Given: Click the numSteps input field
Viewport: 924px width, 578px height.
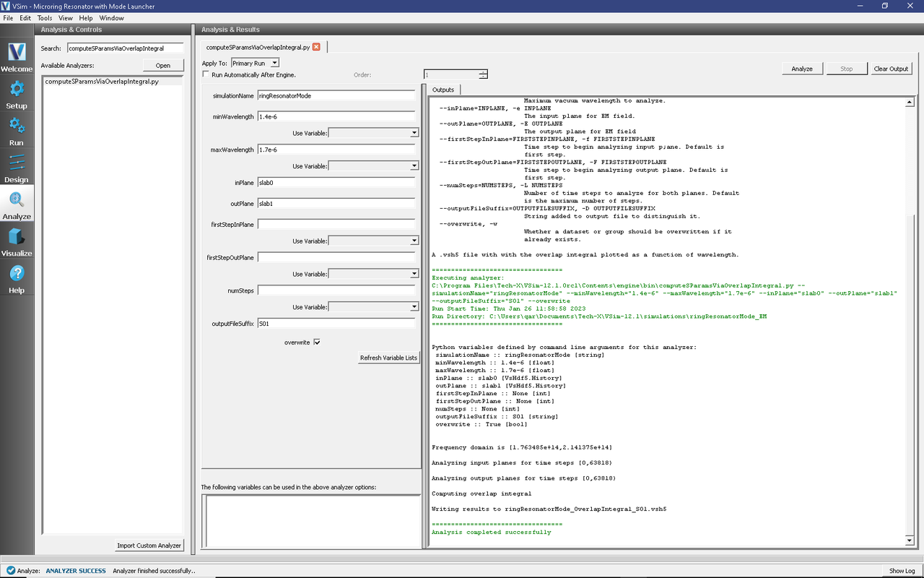Looking at the screenshot, I should coord(336,290).
